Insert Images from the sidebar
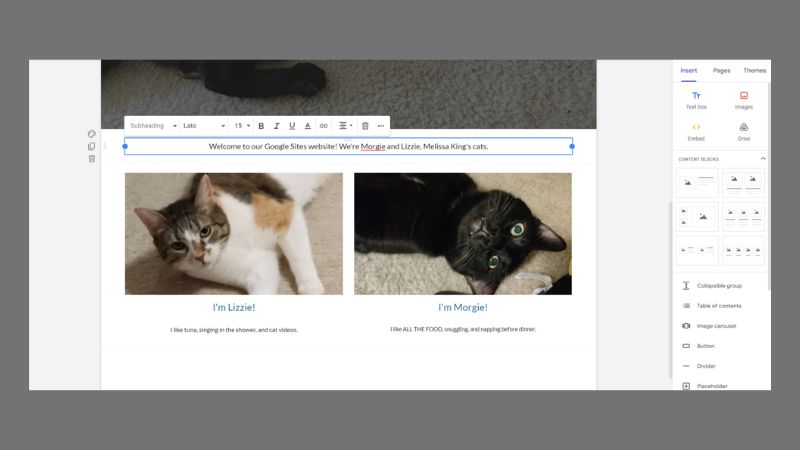This screenshot has width=800, height=450. 744,100
